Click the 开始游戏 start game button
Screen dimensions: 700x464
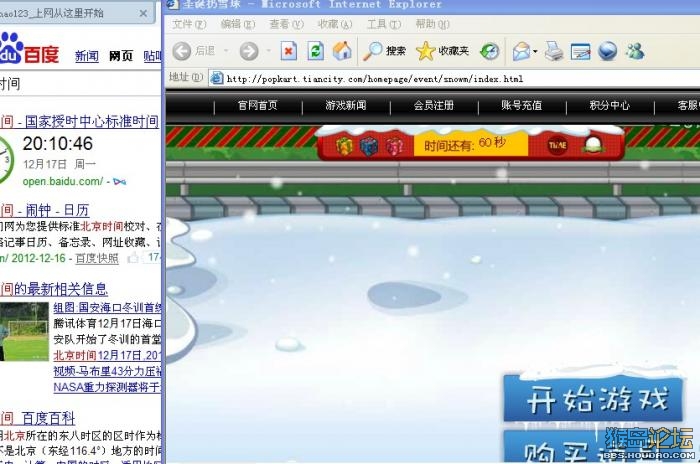pos(593,399)
